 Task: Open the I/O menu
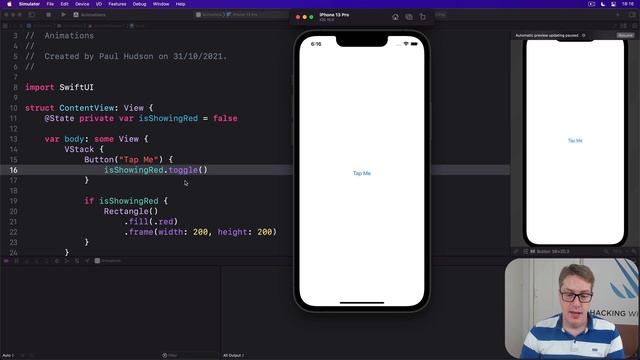tap(99, 4)
